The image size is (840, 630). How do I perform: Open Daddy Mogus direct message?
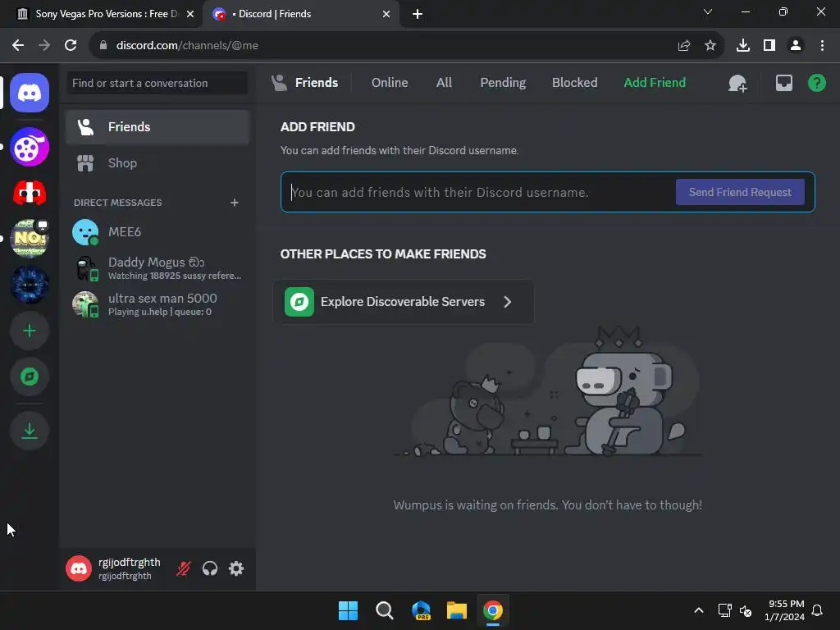(157, 268)
